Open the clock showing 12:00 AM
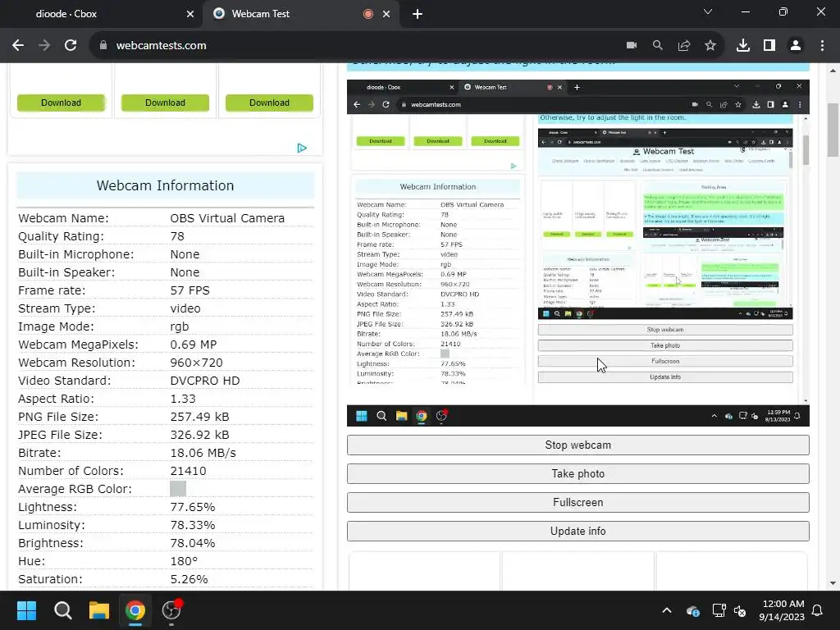840x630 pixels. coord(782,610)
